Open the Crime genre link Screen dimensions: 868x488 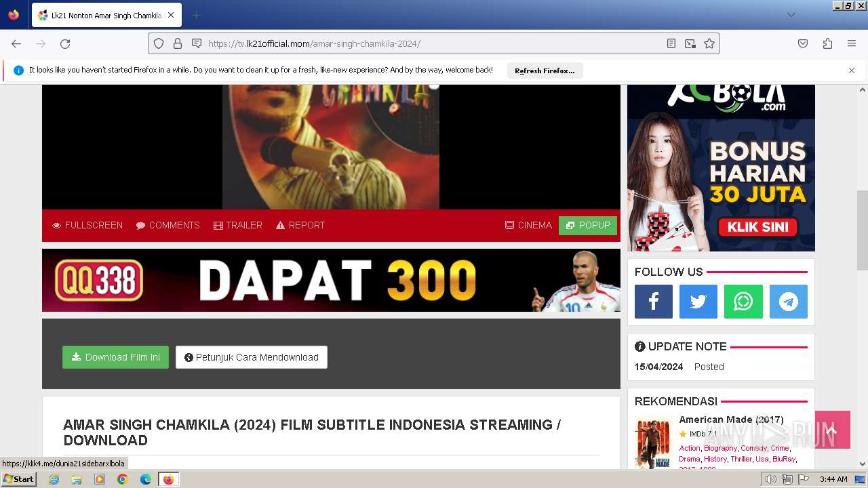click(780, 448)
